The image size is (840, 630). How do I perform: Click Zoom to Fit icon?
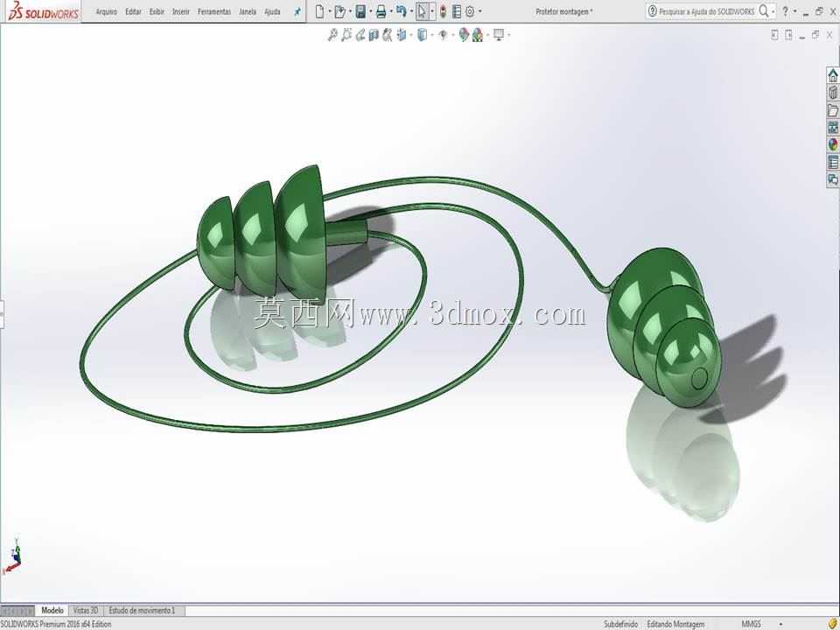pos(332,35)
